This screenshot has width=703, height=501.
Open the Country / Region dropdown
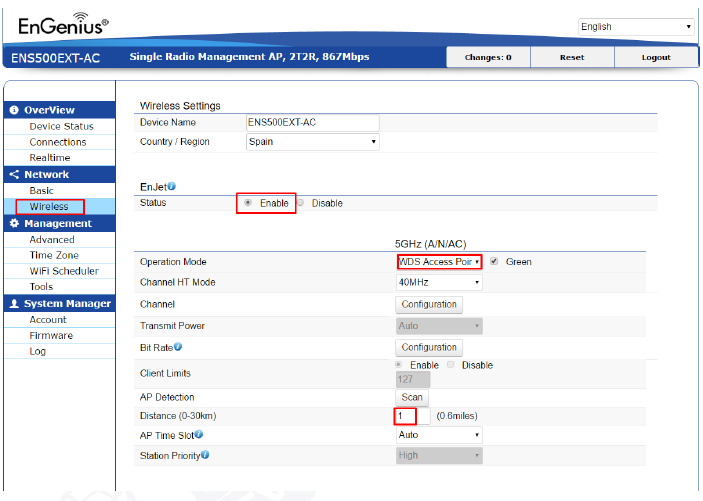[312, 142]
